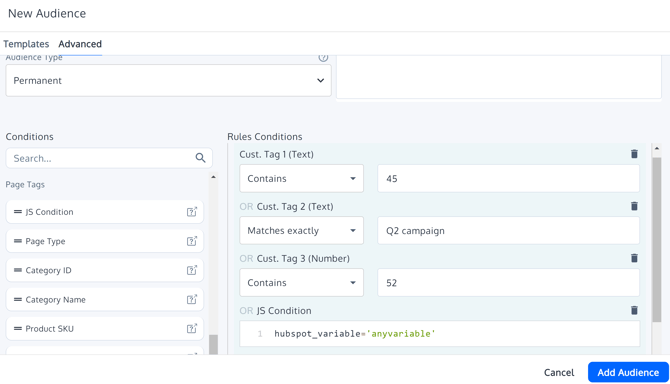Open help icon for Page Type
Image resolution: width=670 pixels, height=384 pixels.
(192, 241)
